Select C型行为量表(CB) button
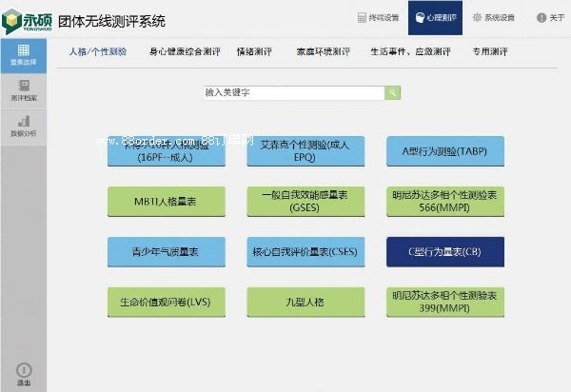 [444, 251]
